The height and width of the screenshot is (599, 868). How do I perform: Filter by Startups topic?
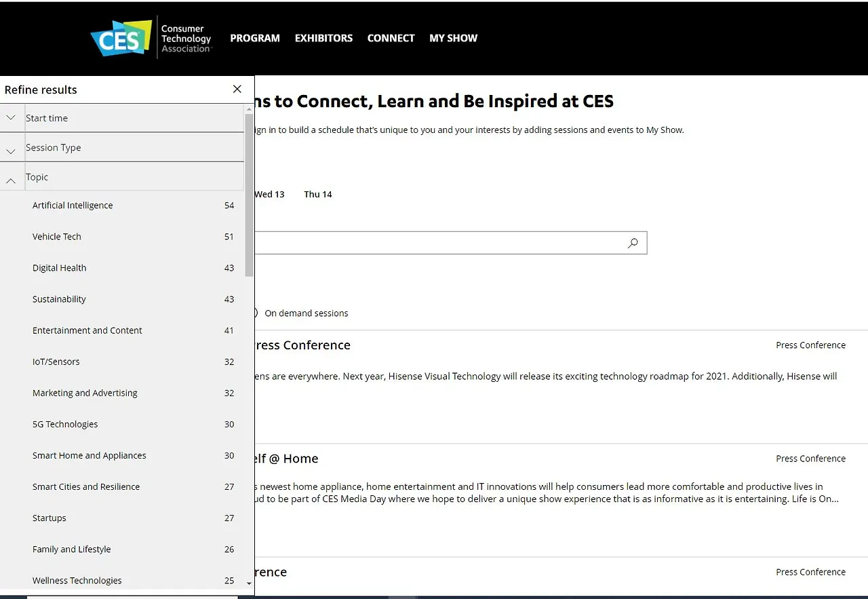[122, 518]
